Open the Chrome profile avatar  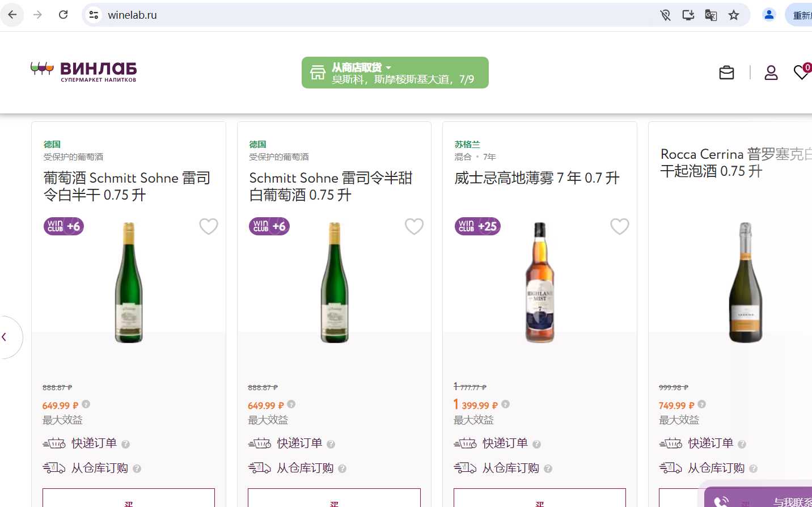(x=769, y=15)
